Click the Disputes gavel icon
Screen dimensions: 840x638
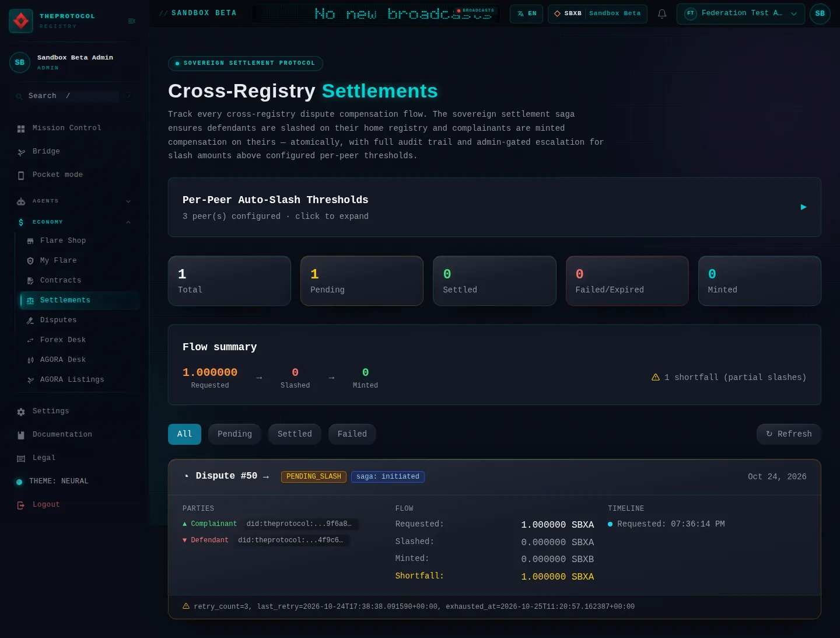(x=30, y=320)
